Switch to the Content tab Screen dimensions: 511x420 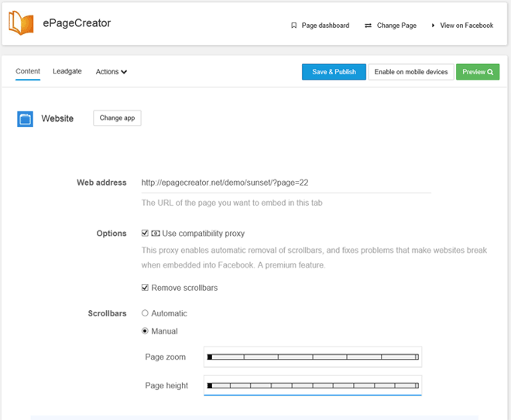(x=28, y=71)
